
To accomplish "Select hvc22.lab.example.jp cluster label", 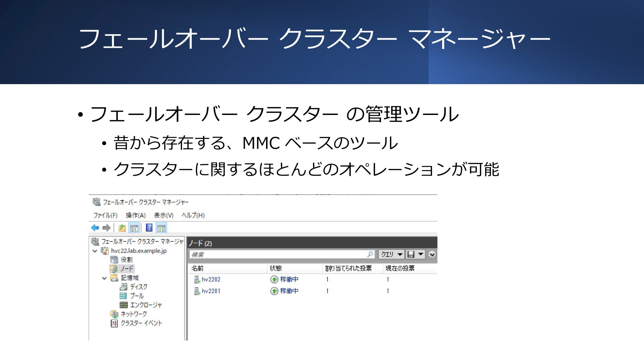I will coord(139,251).
